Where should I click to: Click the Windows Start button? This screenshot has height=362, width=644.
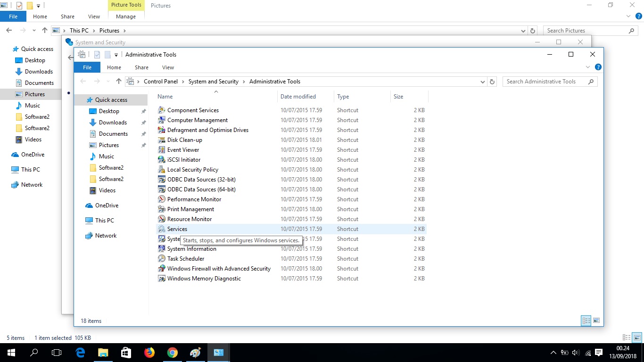point(11,353)
